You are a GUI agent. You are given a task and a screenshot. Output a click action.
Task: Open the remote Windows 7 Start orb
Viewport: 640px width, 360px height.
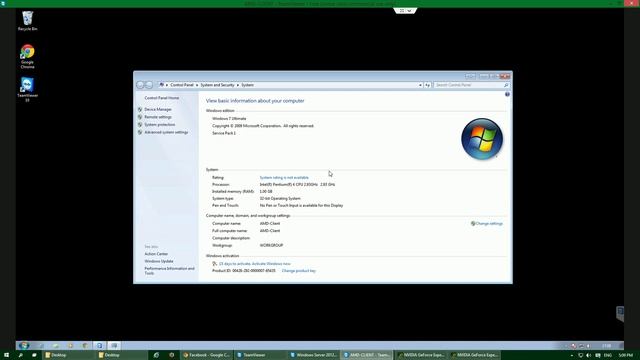tap(23, 345)
